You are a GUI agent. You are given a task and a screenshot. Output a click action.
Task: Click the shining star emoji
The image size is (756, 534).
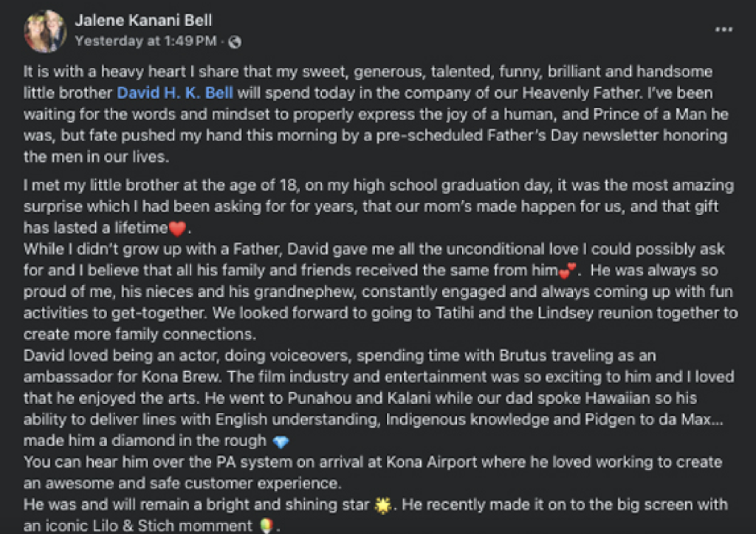point(383,505)
